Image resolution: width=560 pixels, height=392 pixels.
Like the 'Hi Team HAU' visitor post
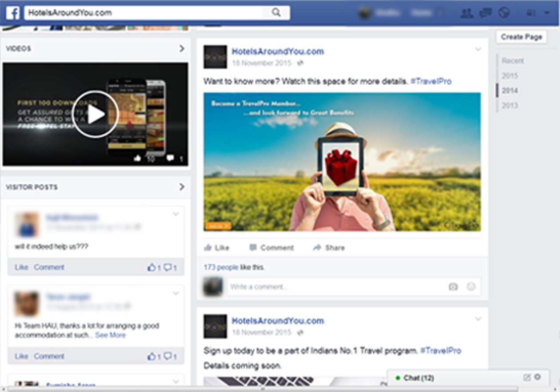click(21, 356)
